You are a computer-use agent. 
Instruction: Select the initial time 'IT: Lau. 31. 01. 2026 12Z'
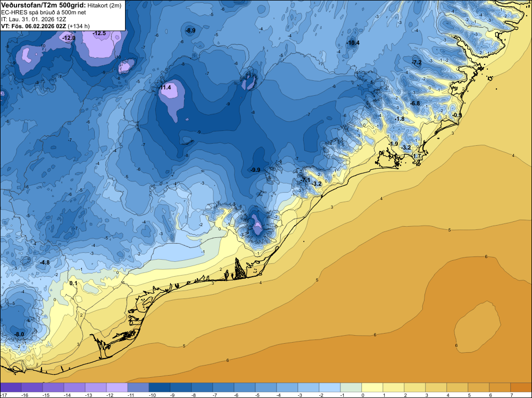[34, 19]
